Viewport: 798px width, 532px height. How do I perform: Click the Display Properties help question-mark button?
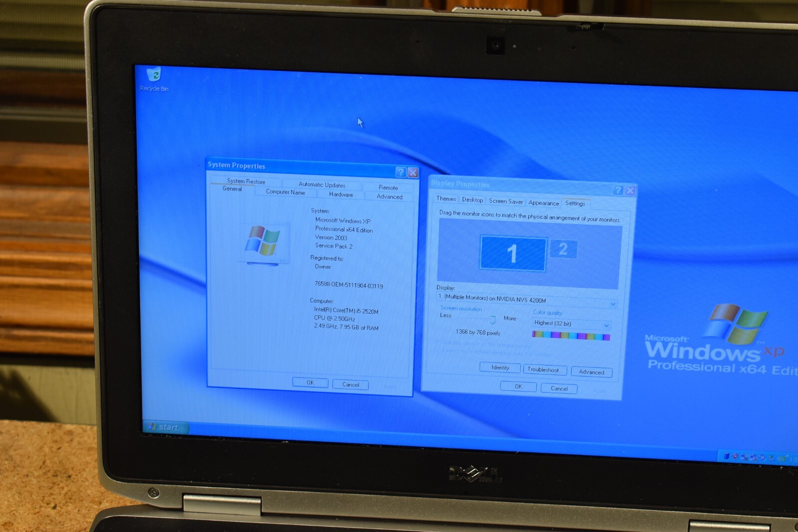(618, 190)
